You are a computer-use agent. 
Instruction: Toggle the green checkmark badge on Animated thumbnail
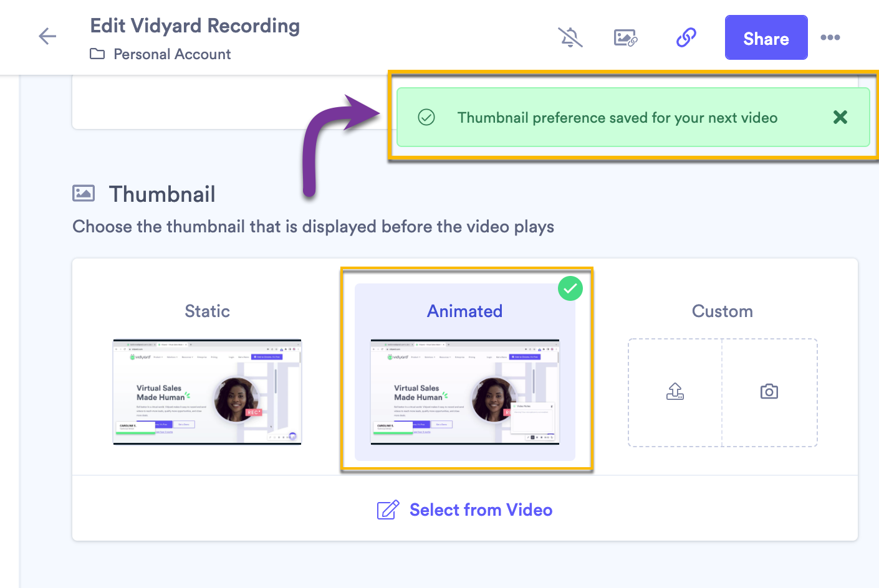point(570,288)
